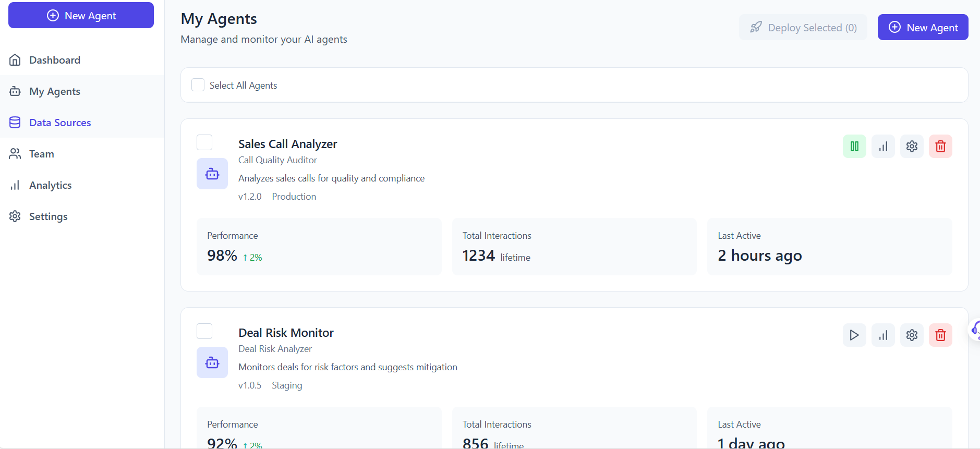Click the Sales Call Analyzer robot icon
The height and width of the screenshot is (449, 980).
[x=212, y=174]
